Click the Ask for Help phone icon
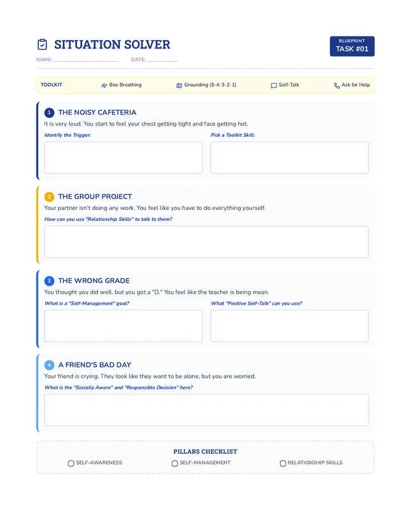 tap(337, 86)
